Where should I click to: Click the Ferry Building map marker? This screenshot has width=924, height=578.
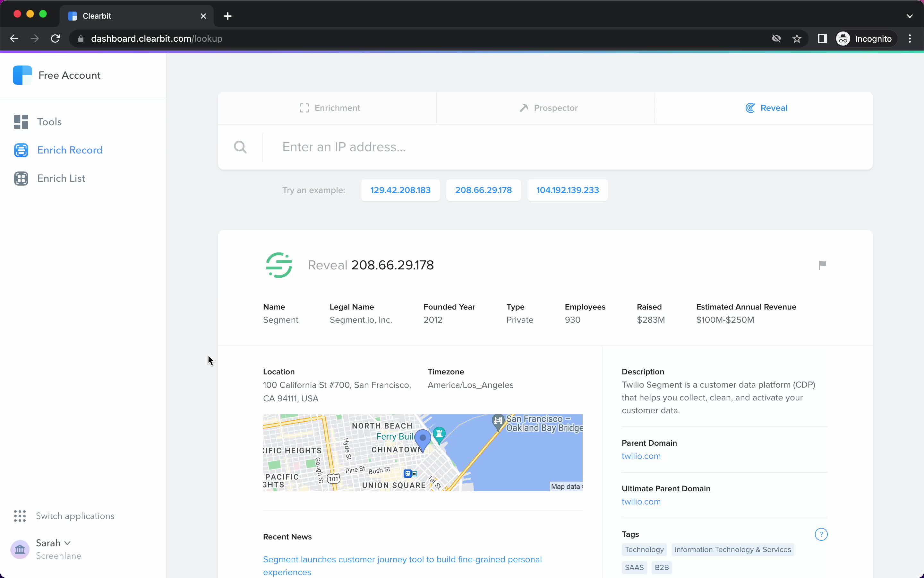pyautogui.click(x=439, y=435)
